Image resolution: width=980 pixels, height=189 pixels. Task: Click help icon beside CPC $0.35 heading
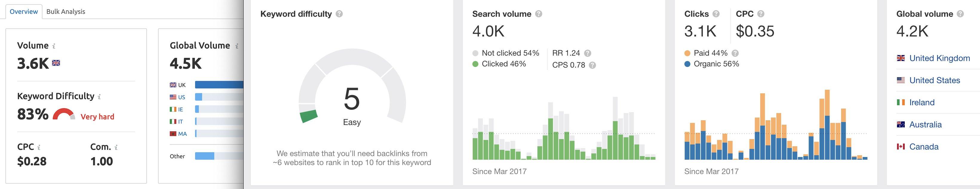pos(761,14)
